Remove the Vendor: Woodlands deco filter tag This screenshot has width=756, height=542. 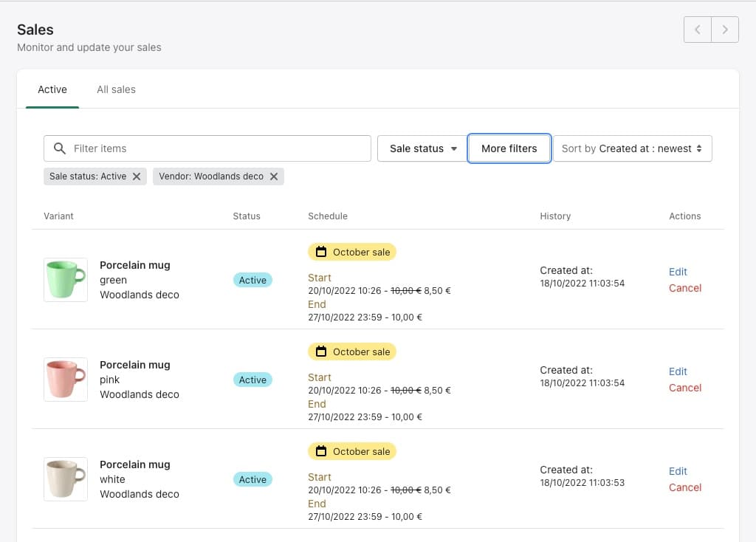pyautogui.click(x=274, y=176)
